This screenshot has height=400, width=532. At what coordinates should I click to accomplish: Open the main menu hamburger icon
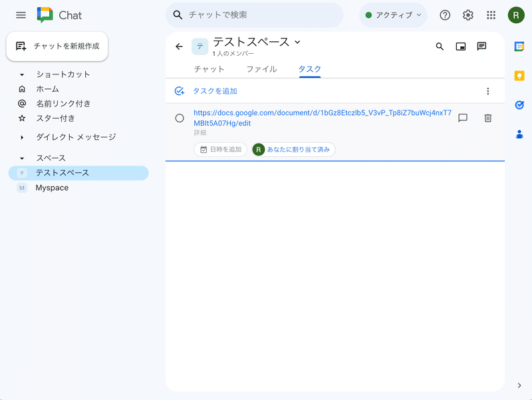(21, 15)
